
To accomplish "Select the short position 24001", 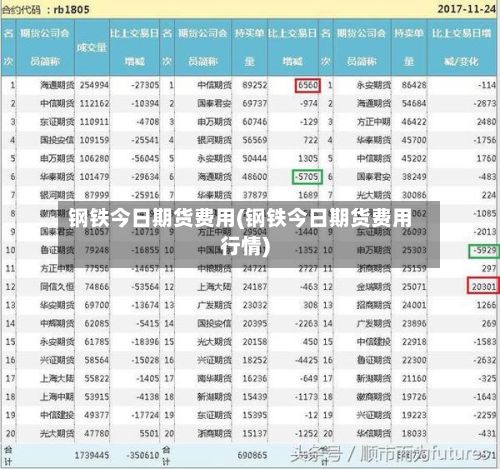I will click(414, 305).
